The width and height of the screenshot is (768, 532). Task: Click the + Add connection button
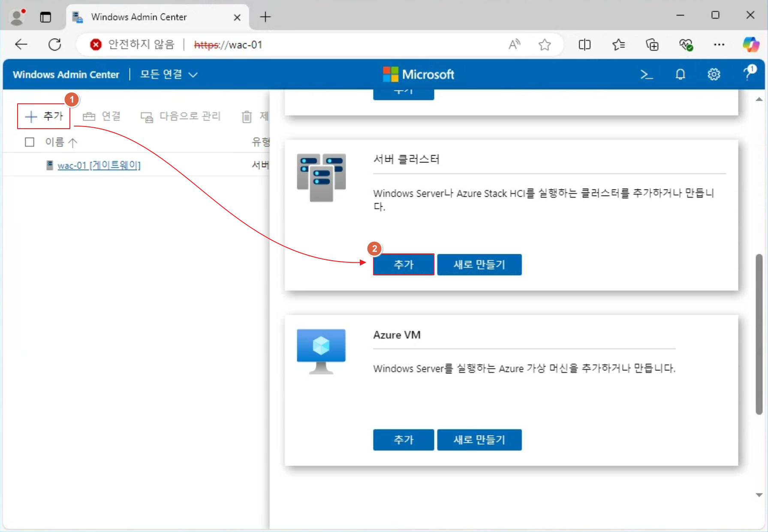44,116
